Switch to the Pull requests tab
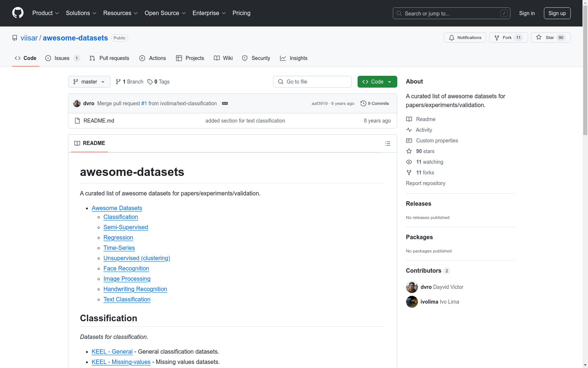Screen dimensions: 588x368 coord(109,58)
